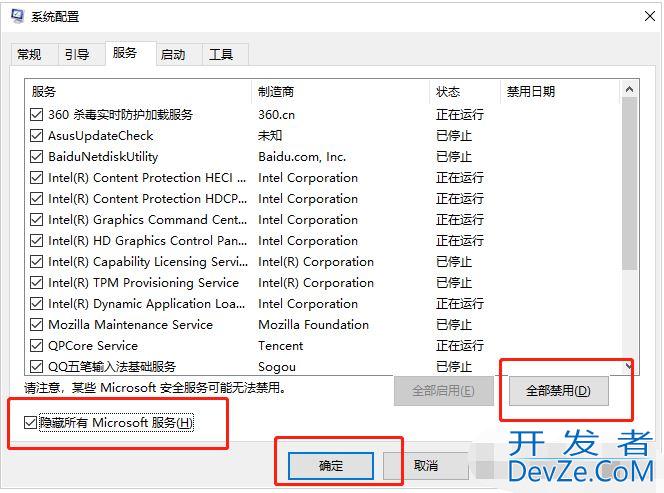Toggle Intel(R) Capability Licensing Service checkbox
The image size is (664, 493).
pos(36,262)
